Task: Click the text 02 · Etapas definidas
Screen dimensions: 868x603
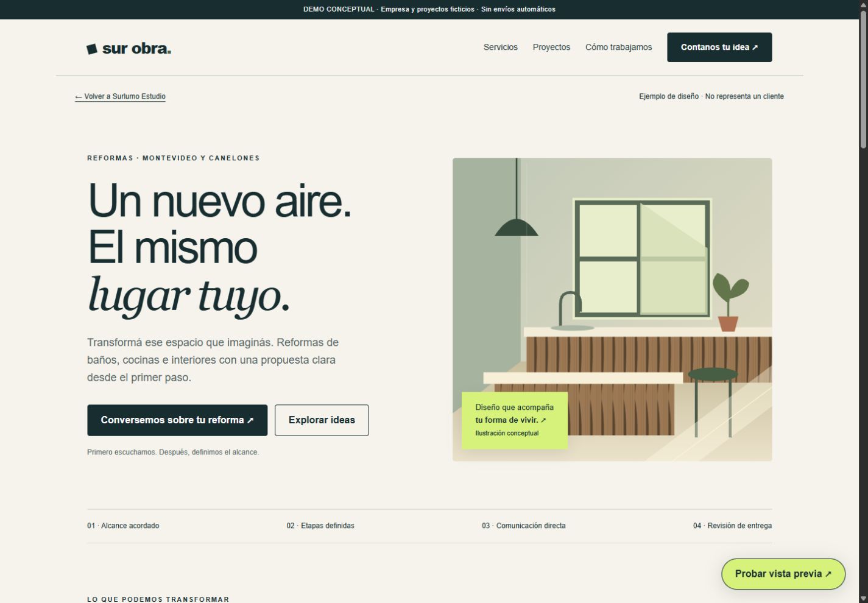Action: [320, 526]
